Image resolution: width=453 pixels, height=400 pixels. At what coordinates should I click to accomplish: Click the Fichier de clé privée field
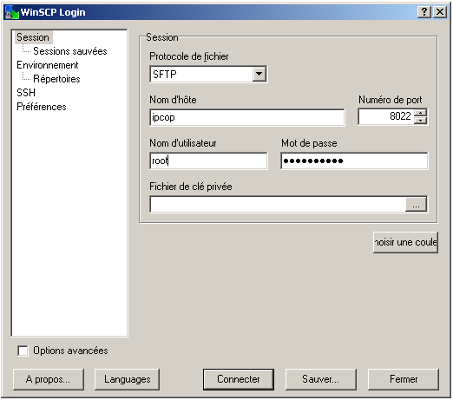pos(277,204)
